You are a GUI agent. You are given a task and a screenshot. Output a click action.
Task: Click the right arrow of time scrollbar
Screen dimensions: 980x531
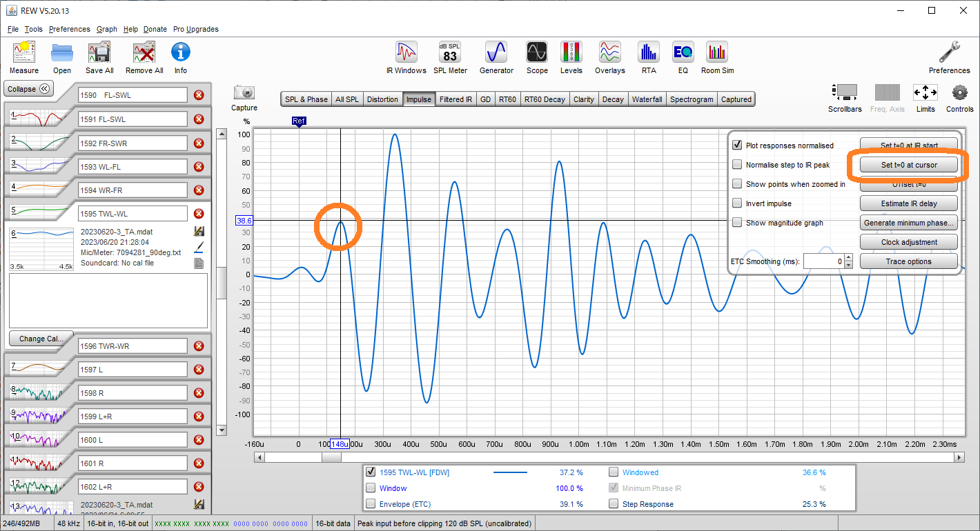959,457
